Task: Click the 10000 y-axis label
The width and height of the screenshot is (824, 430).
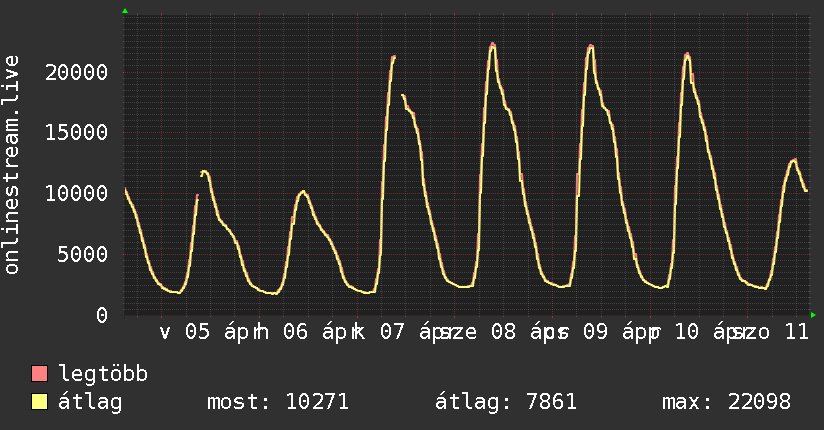Action: point(80,193)
